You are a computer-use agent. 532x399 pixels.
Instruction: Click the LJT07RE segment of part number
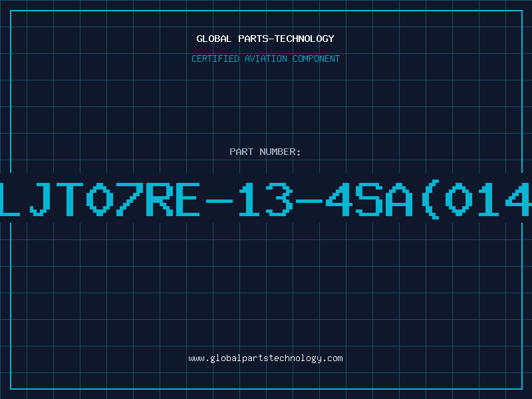point(100,199)
